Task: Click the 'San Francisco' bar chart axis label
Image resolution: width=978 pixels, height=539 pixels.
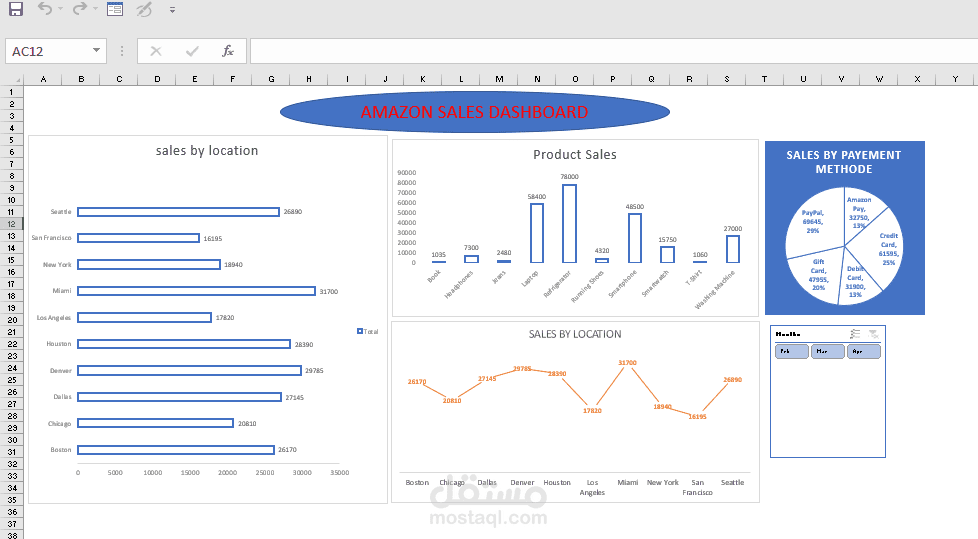Action: coord(52,238)
